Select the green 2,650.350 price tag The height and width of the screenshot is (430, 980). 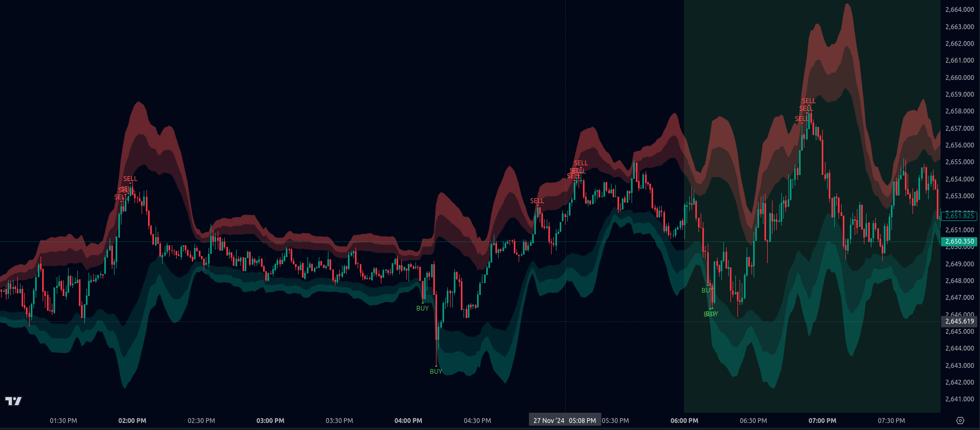pos(959,241)
